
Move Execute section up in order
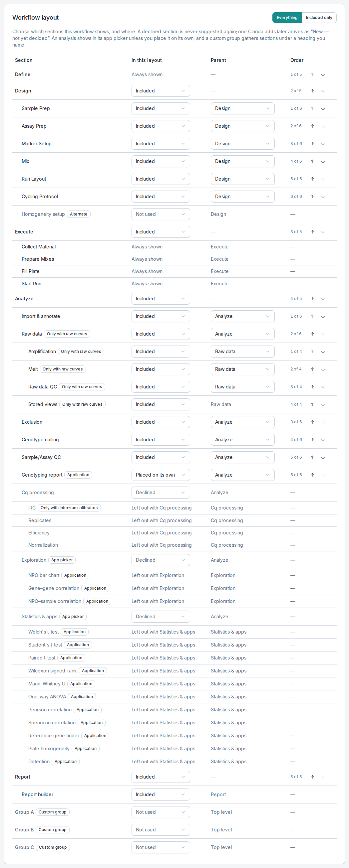(x=312, y=232)
